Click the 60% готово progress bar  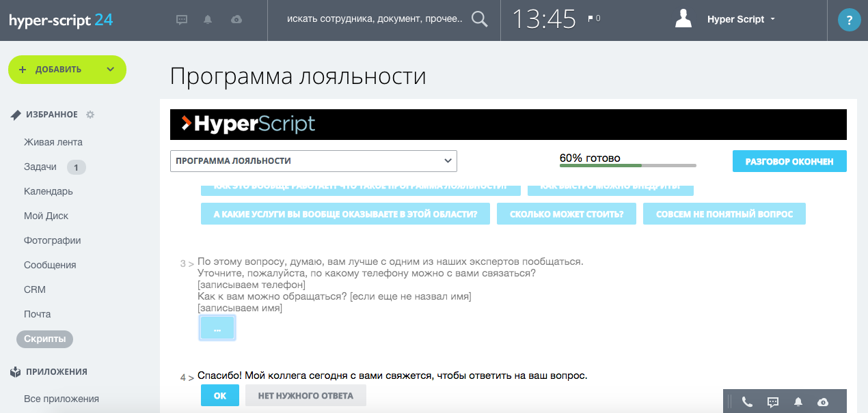(x=627, y=165)
